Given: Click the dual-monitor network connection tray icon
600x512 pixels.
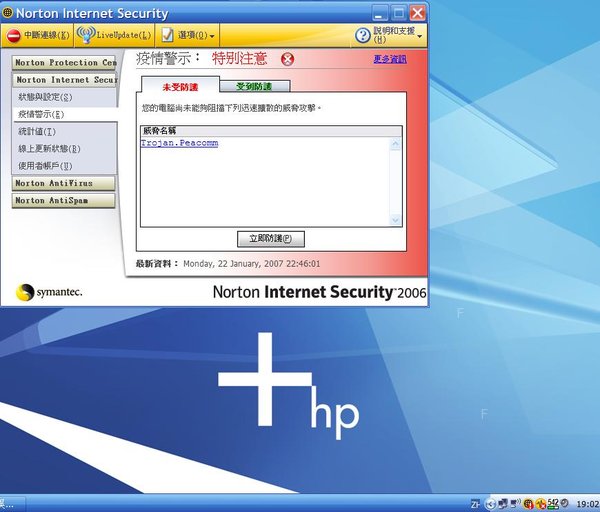Looking at the screenshot, I should click(x=503, y=504).
